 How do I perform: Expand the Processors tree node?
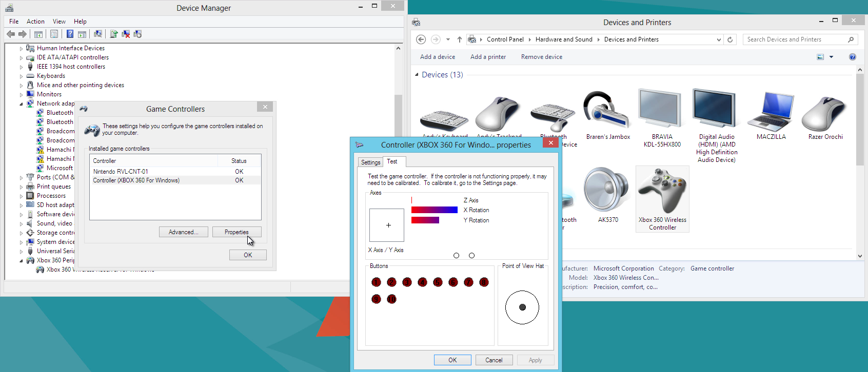point(21,196)
